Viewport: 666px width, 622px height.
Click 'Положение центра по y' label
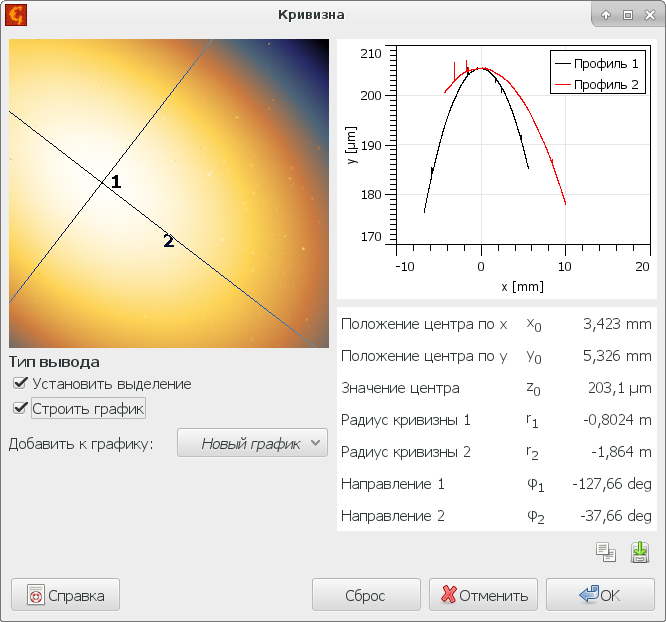point(424,356)
